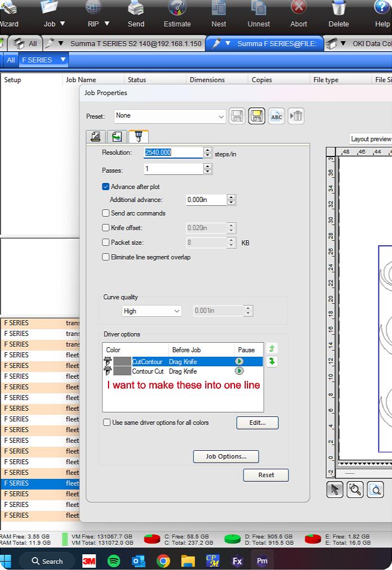Uncheck Advance after plot
This screenshot has height=570, width=392.
click(106, 186)
